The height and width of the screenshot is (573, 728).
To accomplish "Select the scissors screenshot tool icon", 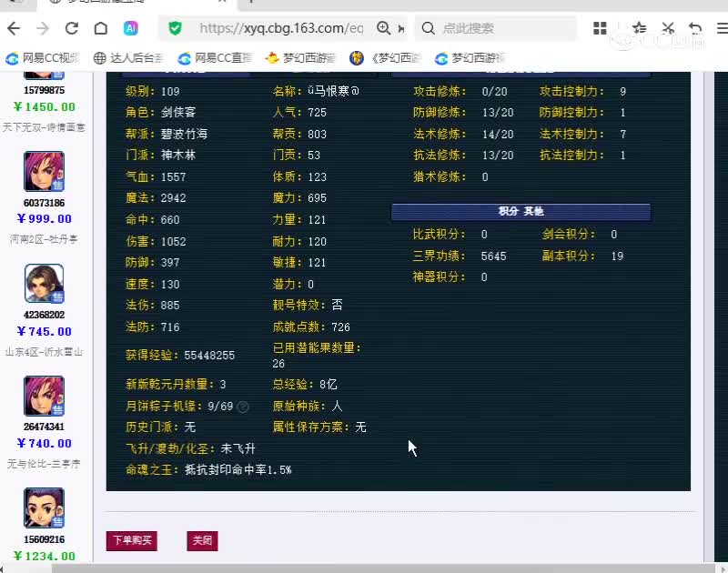I will click(668, 28).
